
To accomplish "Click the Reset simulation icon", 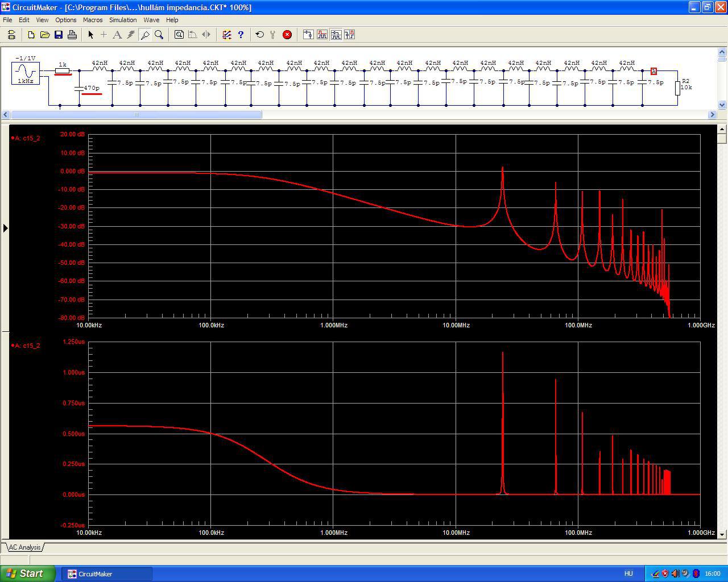I will point(260,35).
